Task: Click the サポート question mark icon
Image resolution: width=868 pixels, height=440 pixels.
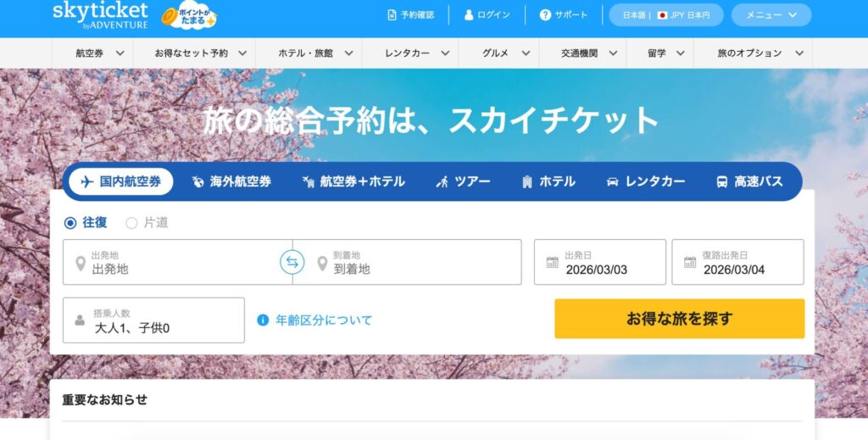Action: click(x=545, y=15)
